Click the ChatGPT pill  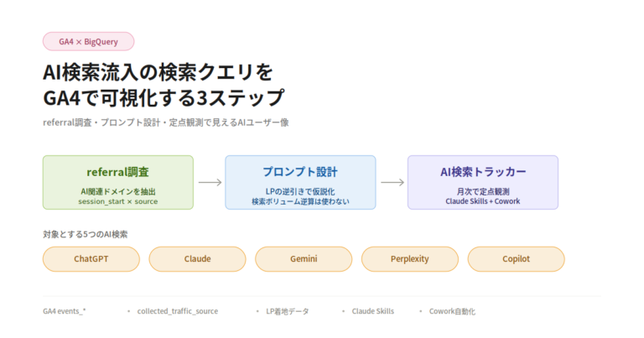pos(91,259)
